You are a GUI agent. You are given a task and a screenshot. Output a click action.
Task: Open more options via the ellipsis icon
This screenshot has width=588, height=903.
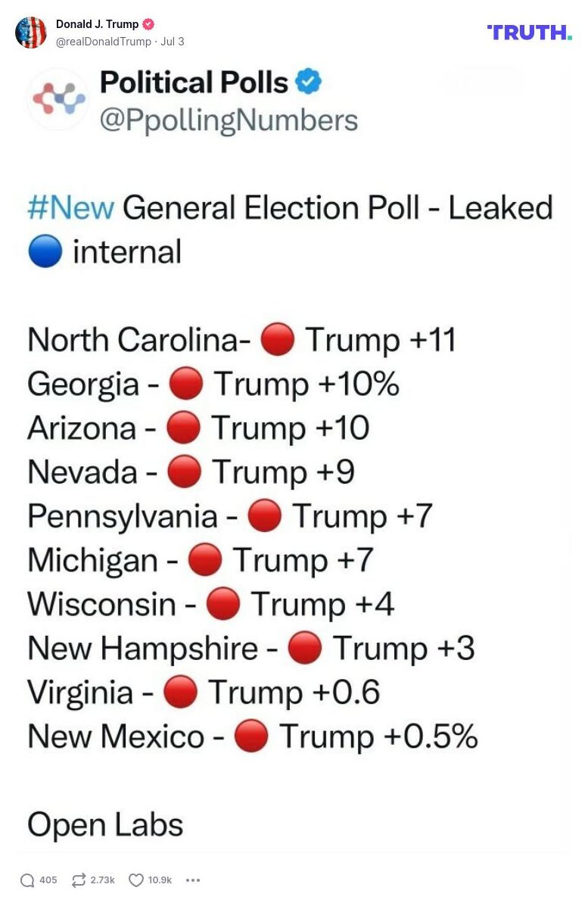[192, 880]
